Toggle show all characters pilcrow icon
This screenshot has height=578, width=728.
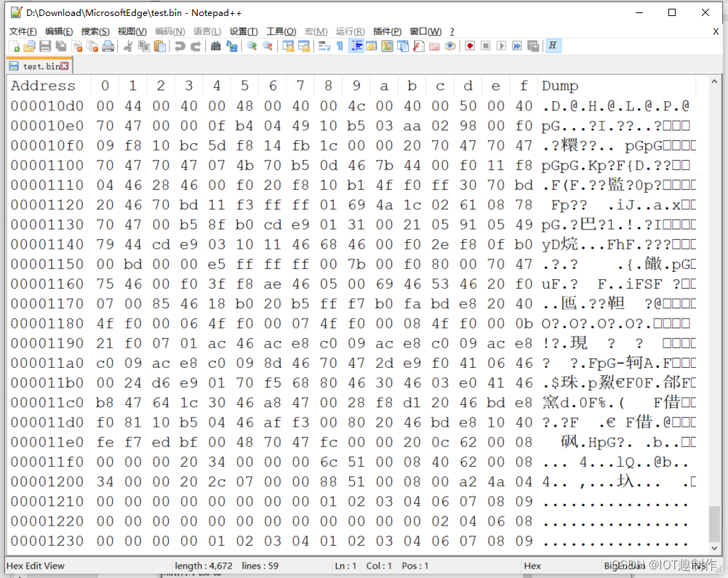[x=340, y=46]
